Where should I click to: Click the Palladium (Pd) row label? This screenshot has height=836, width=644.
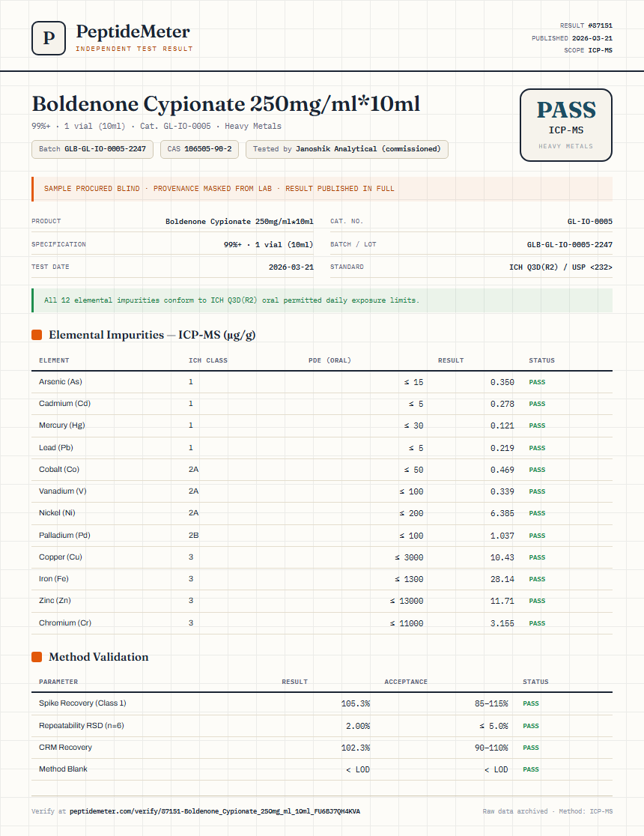(64, 536)
